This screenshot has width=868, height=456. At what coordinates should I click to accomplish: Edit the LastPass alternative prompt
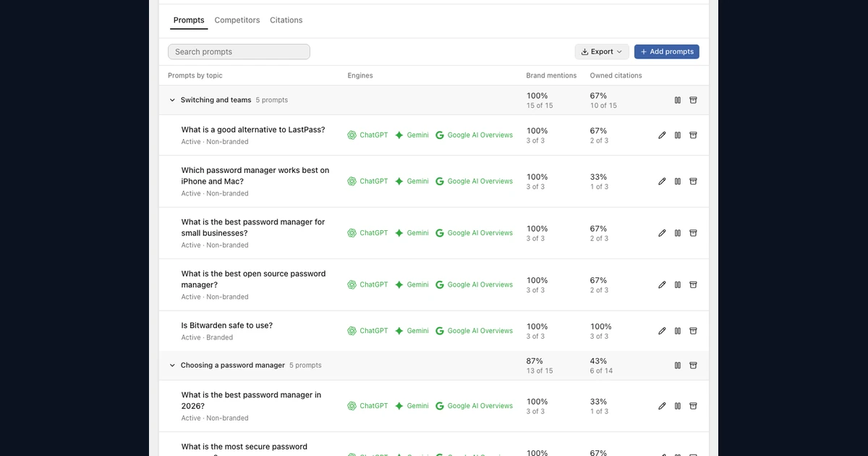coord(662,135)
